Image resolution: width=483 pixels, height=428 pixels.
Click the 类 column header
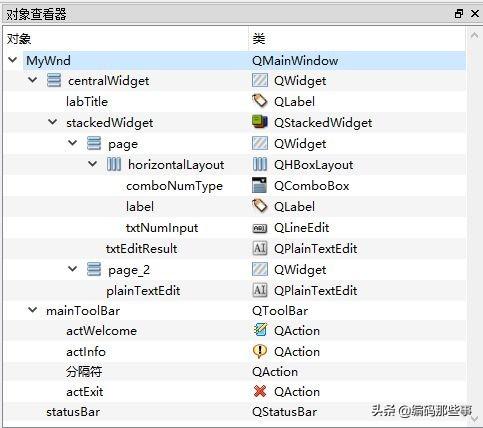357,39
